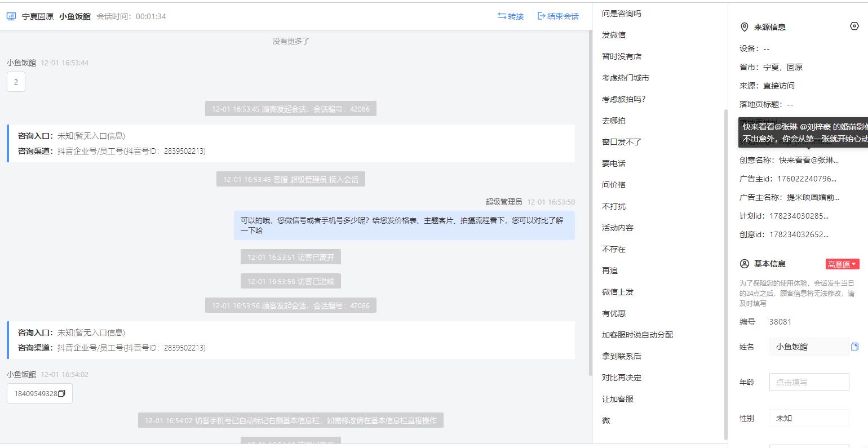This screenshot has width=868, height=448.
Task: Select quick reply 发微信
Action: pos(613,35)
